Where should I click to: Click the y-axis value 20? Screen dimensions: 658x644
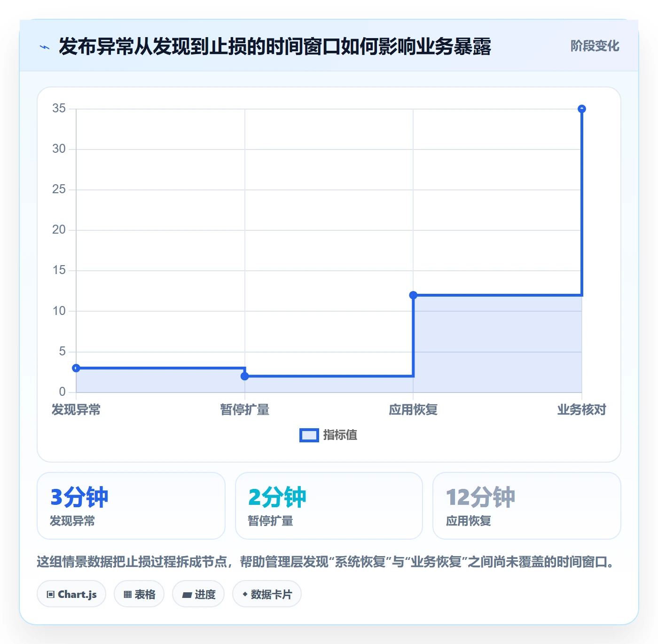coord(59,230)
